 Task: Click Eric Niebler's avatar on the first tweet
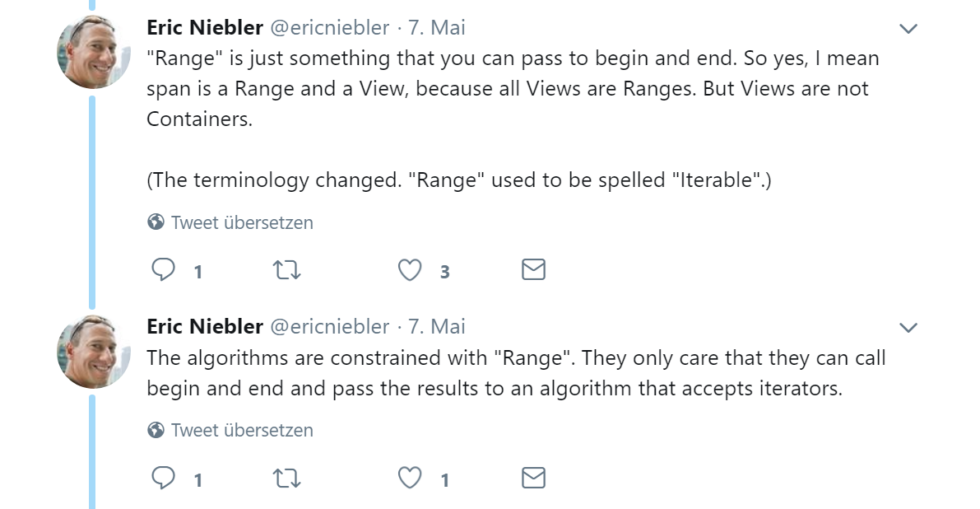(x=93, y=51)
